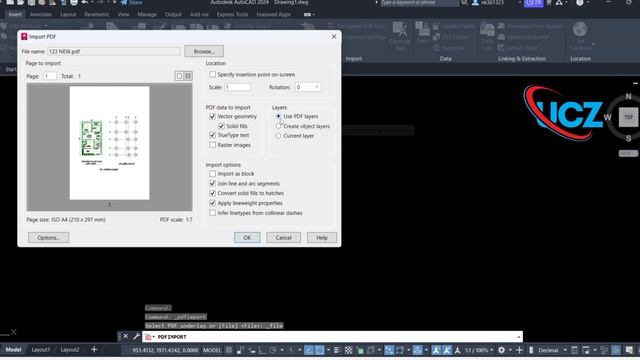Toggle snap mode icon in status bar
Image resolution: width=640 pixels, height=360 pixels.
point(240,350)
